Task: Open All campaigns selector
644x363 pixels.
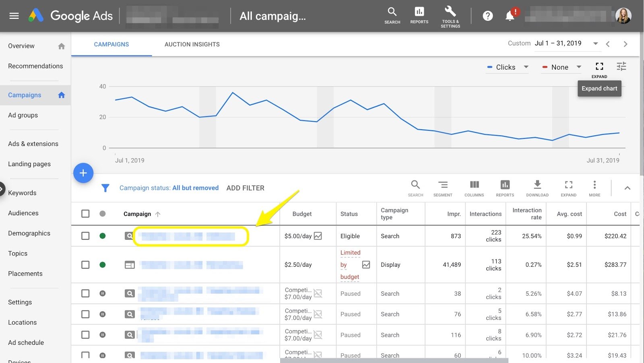Action: (x=272, y=16)
